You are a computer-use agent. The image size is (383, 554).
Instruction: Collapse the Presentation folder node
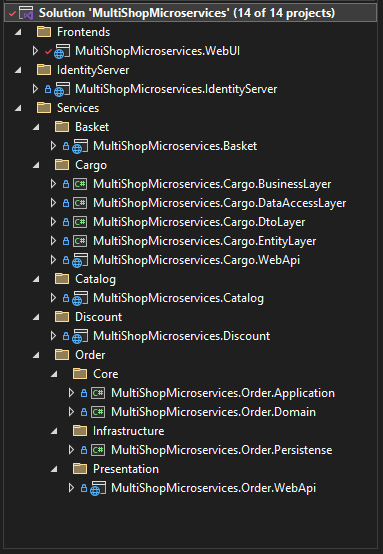[54, 470]
